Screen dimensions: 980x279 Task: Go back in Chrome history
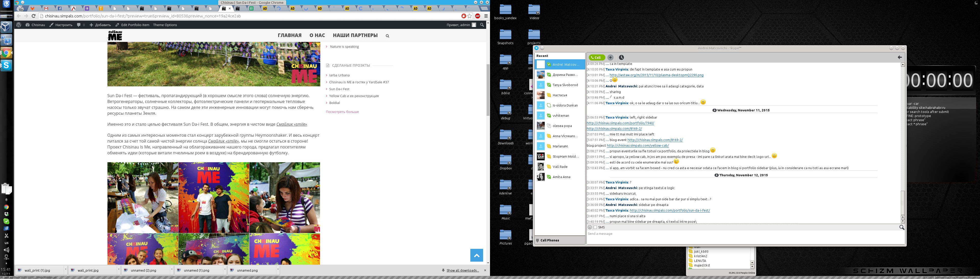click(19, 16)
